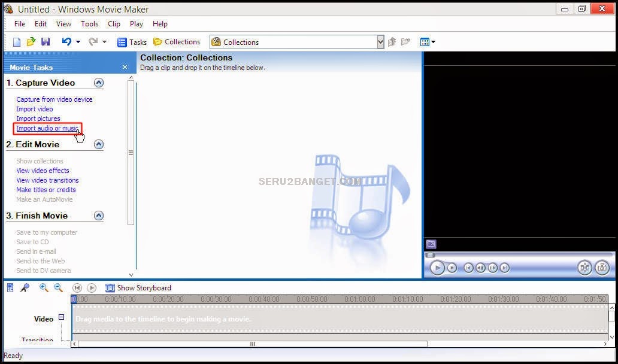Click Capture from video device link
The width and height of the screenshot is (618, 364).
(54, 99)
